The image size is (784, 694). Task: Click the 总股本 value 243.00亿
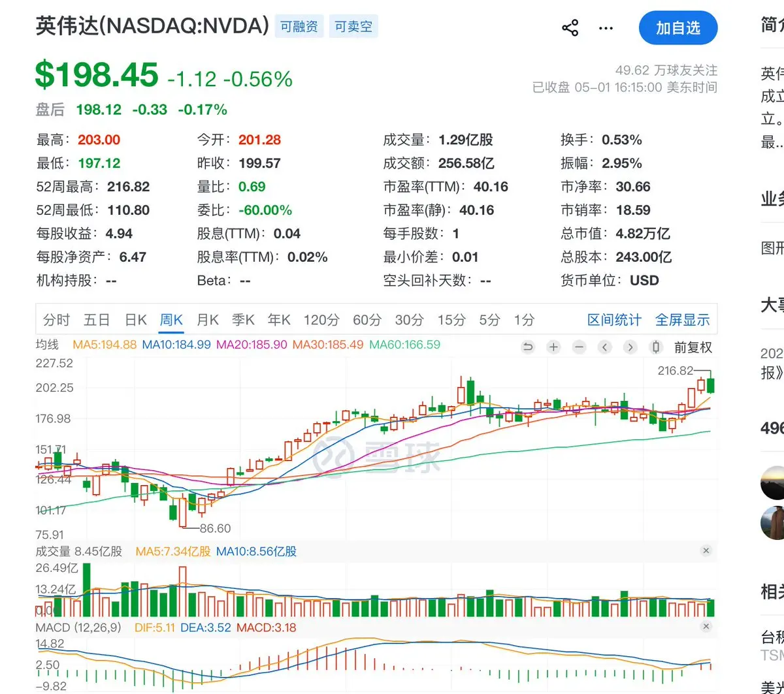pyautogui.click(x=644, y=257)
